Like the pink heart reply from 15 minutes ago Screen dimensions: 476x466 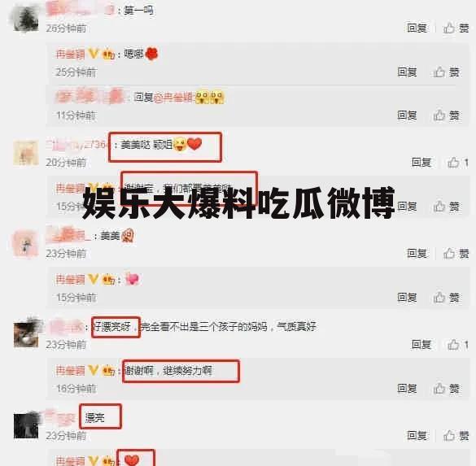(446, 298)
